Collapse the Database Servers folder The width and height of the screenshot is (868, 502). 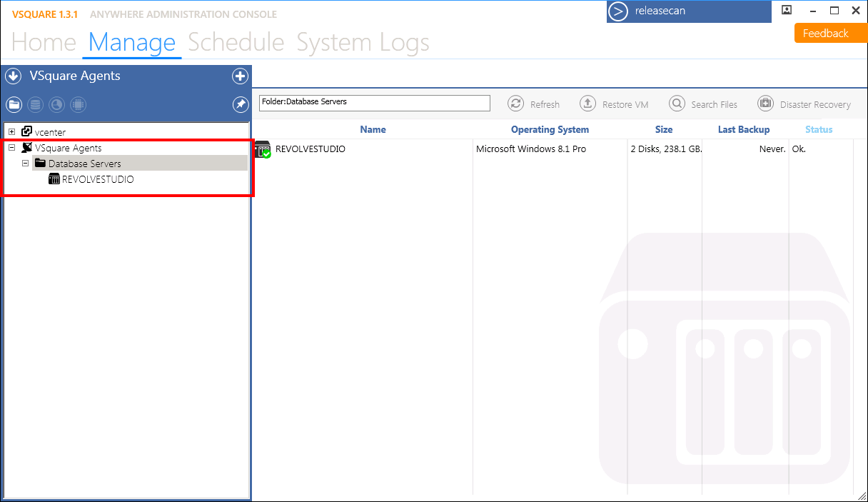coord(26,164)
